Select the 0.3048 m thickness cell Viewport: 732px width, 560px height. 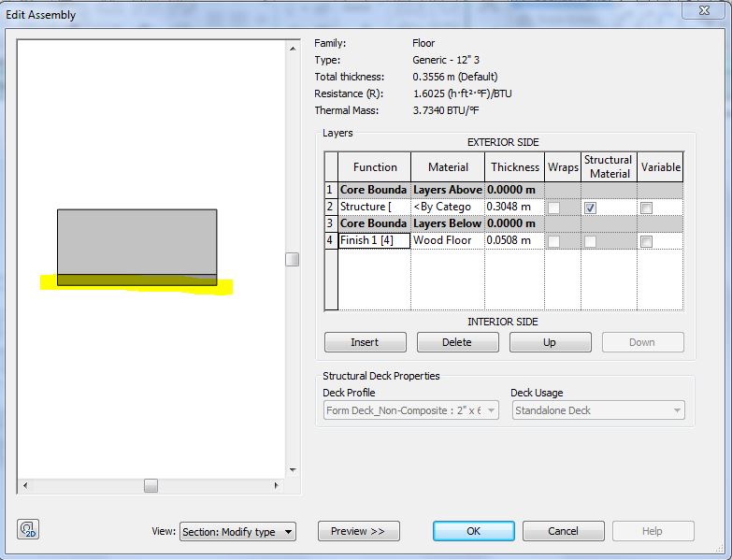click(514, 207)
